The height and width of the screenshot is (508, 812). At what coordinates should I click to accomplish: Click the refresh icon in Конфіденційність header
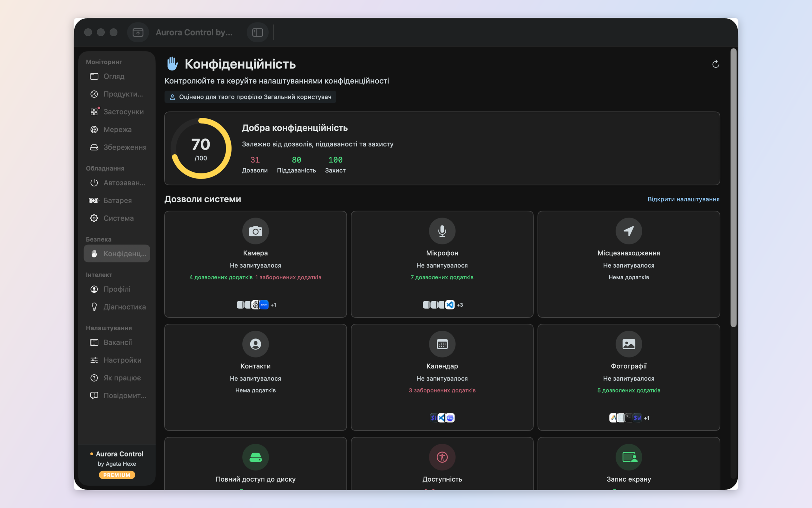pos(715,64)
